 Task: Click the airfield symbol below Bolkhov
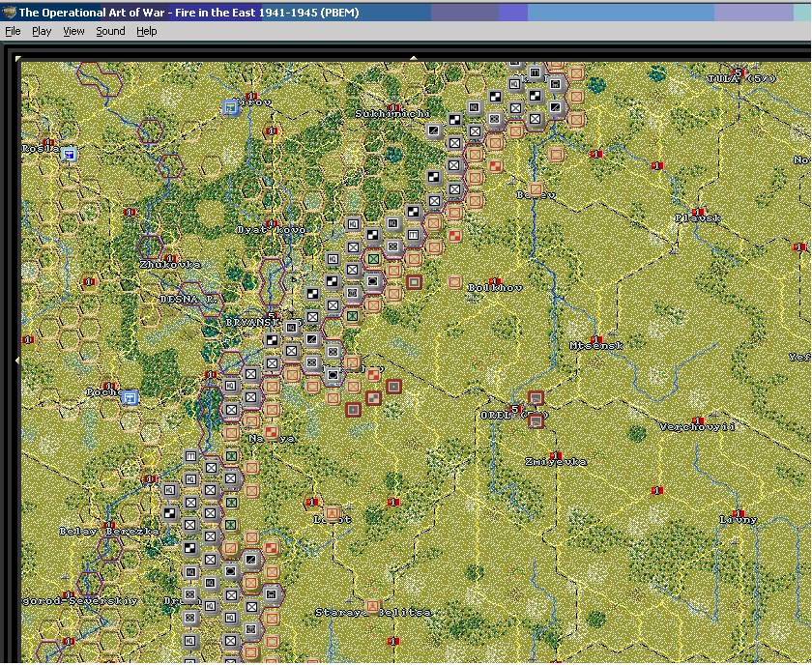[x=471, y=299]
